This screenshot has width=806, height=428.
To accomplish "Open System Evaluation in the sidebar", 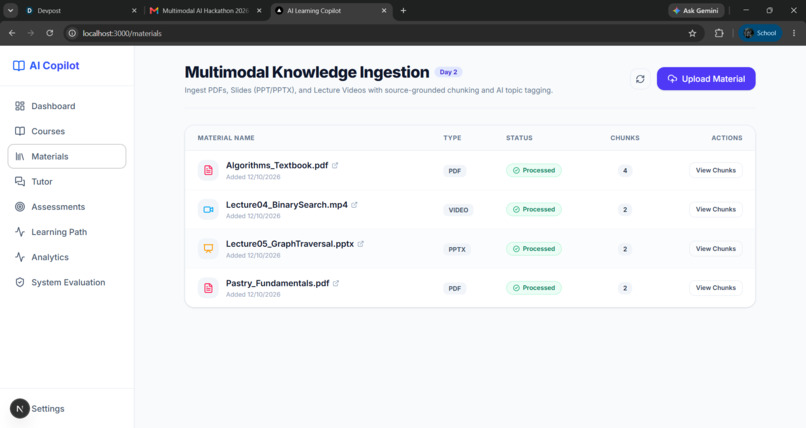I will click(x=67, y=282).
